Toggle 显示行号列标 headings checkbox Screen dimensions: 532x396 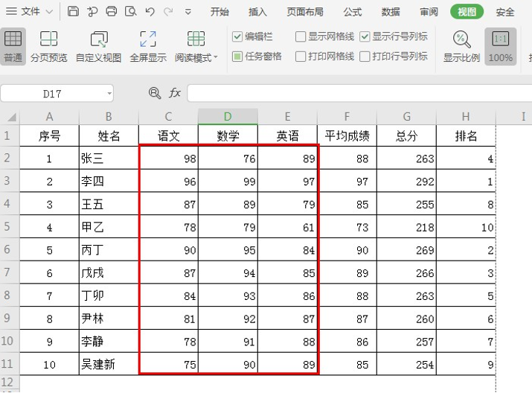pyautogui.click(x=365, y=36)
